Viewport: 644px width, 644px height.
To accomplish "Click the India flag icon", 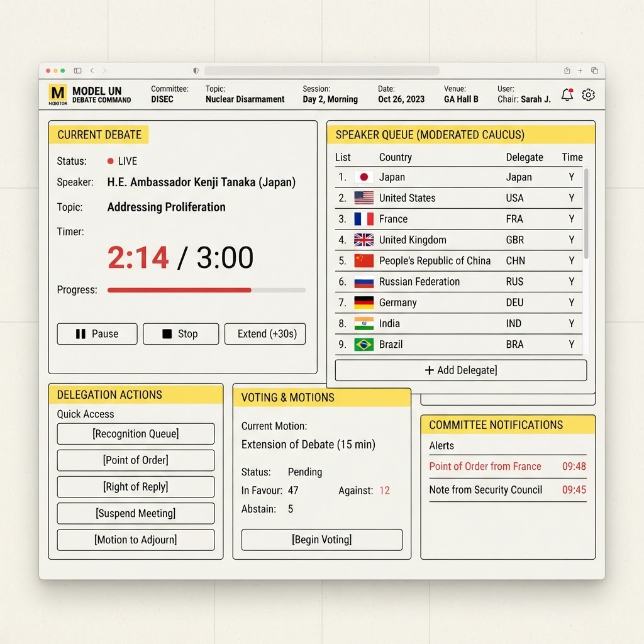I will click(364, 324).
